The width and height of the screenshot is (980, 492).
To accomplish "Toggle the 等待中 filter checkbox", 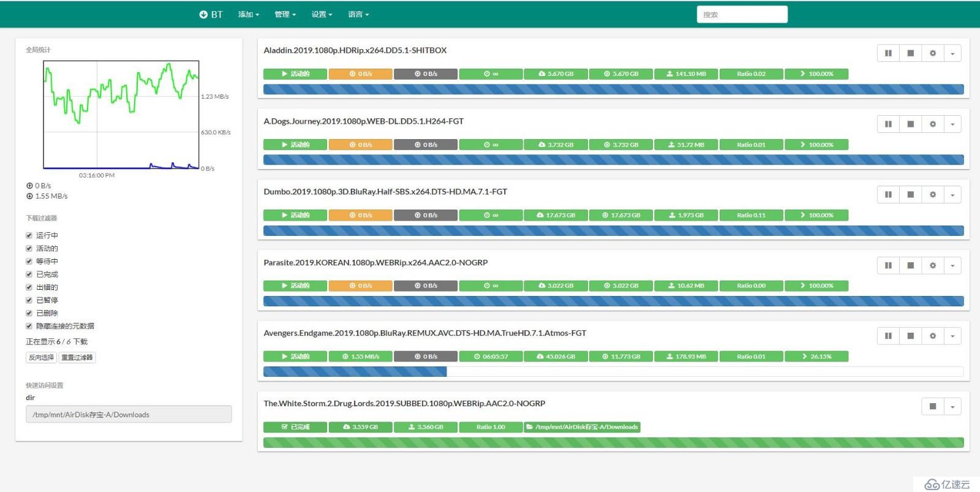I will (x=29, y=261).
